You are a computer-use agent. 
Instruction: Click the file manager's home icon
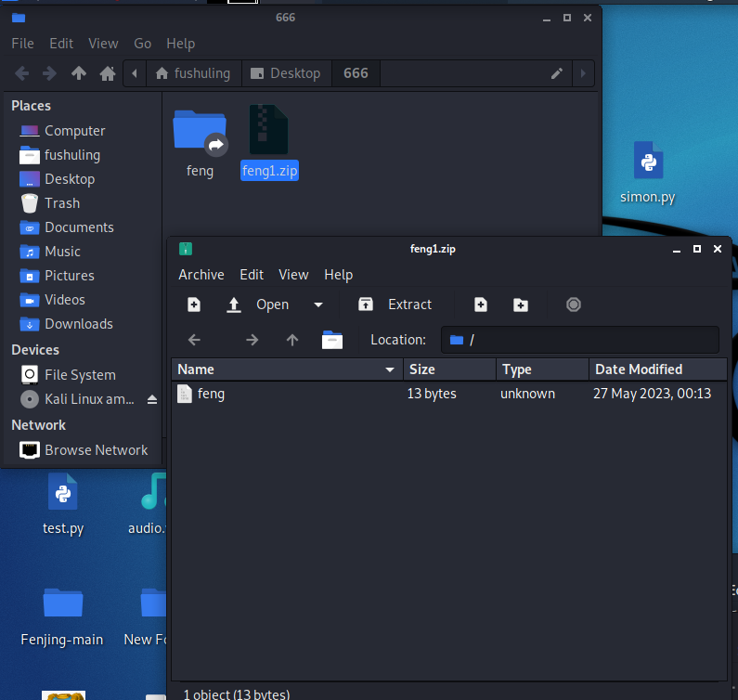point(108,73)
